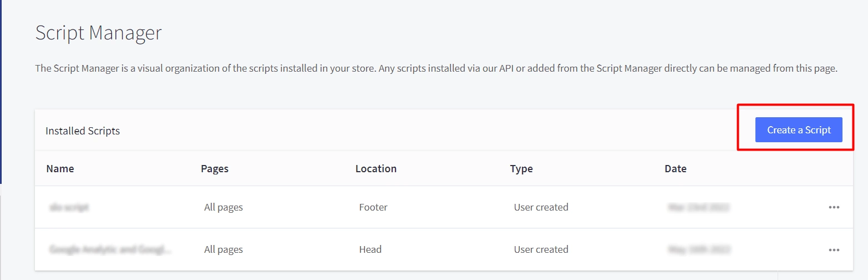This screenshot has height=280, width=868.
Task: Click the User created cell in the Head row
Action: (x=541, y=249)
